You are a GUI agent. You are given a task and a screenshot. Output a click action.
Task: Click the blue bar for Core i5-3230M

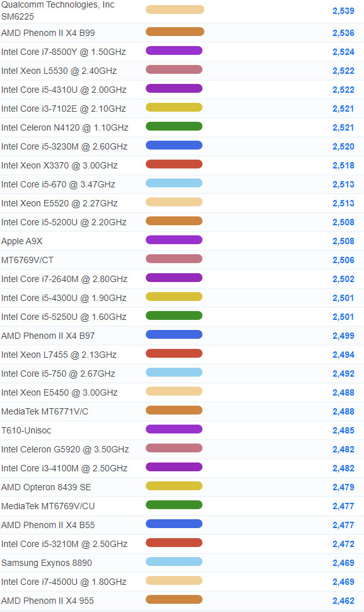pos(174,145)
